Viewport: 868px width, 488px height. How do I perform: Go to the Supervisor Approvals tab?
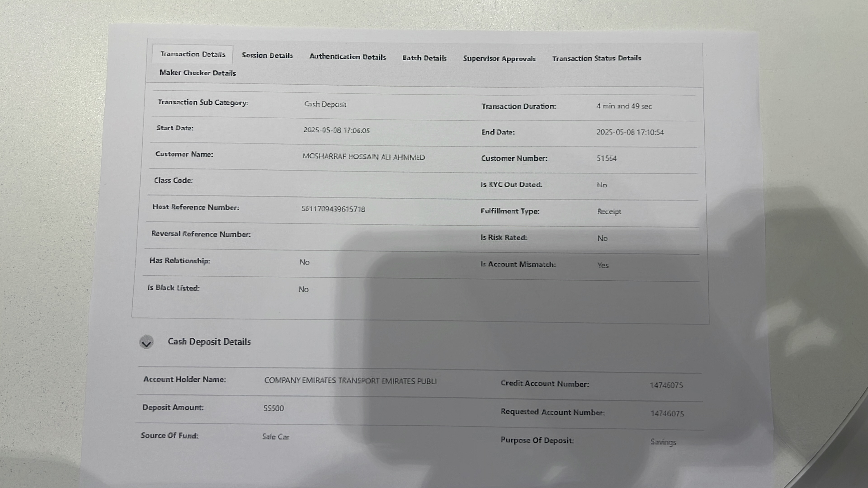[x=499, y=59]
